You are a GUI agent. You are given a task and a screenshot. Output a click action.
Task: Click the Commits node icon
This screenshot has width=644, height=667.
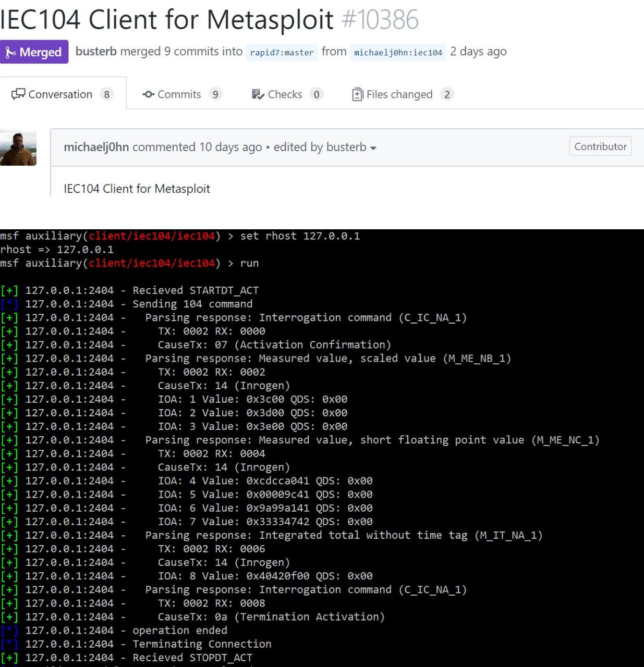click(x=148, y=94)
